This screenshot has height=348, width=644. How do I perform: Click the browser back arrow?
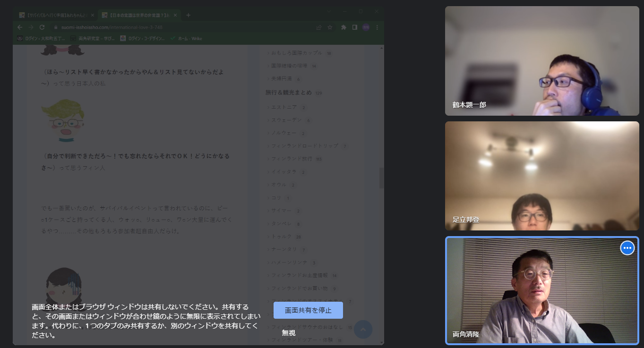tap(20, 27)
